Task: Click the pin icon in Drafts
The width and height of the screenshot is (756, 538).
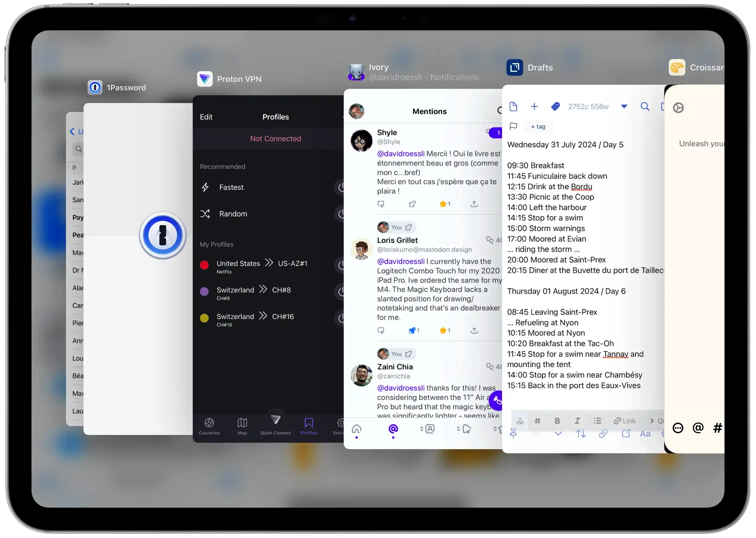Action: (513, 433)
